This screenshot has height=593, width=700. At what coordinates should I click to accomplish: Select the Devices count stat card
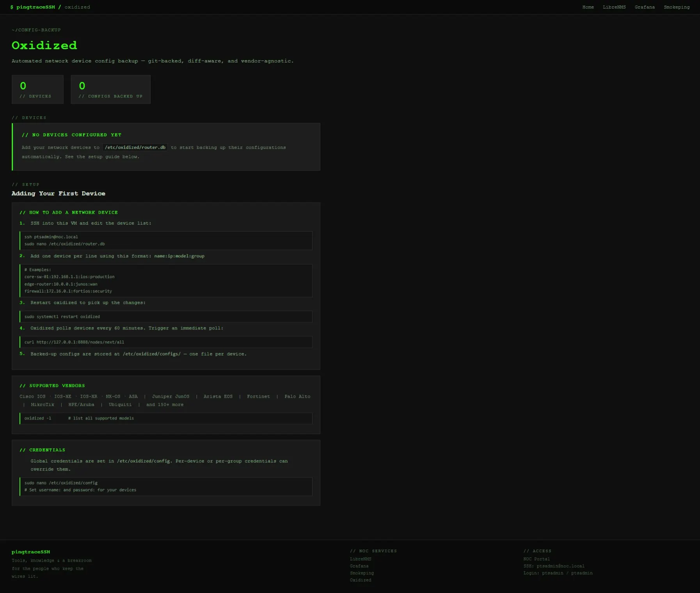point(37,89)
